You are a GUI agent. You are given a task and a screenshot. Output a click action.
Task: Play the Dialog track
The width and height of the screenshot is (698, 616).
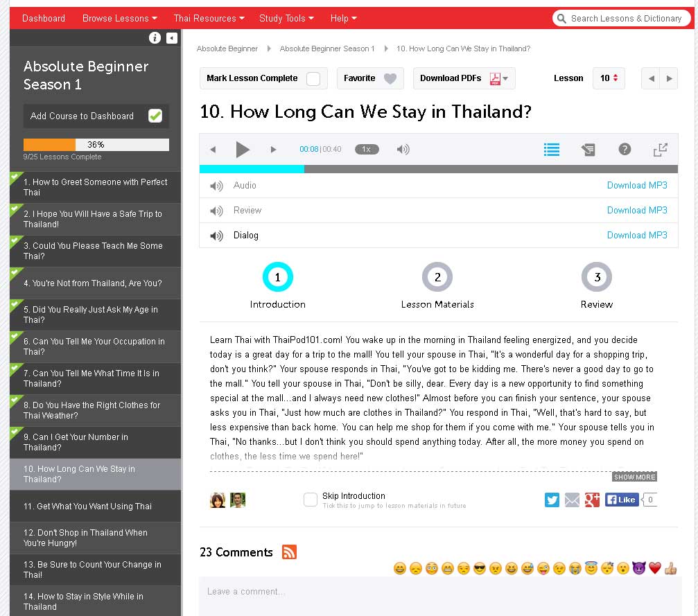(x=217, y=236)
